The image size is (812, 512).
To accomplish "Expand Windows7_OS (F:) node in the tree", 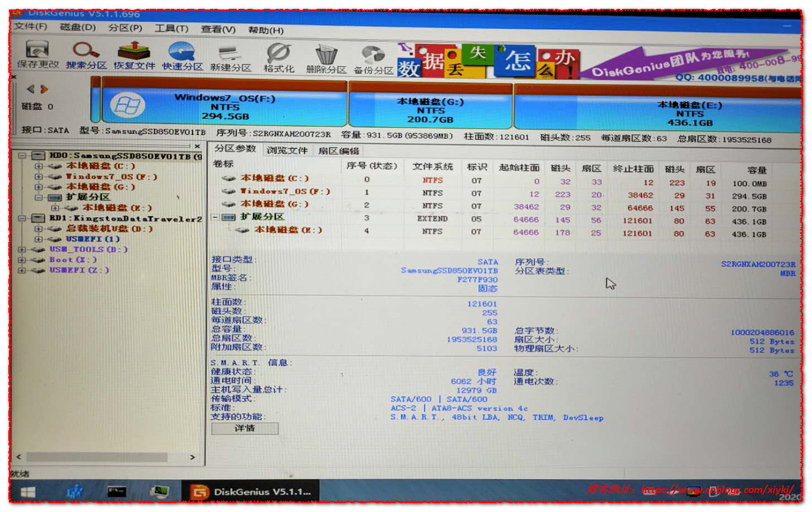I will (38, 177).
